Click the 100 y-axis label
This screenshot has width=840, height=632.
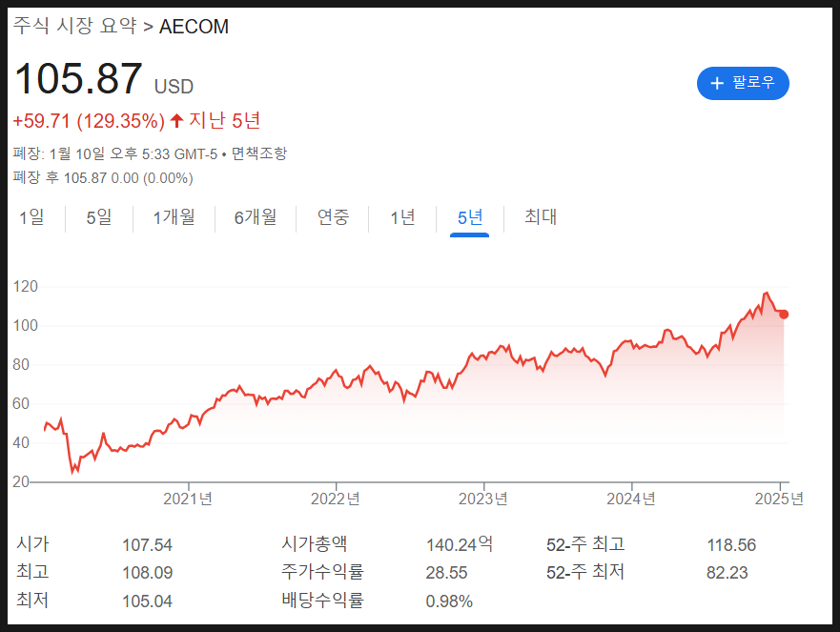[x=25, y=326]
